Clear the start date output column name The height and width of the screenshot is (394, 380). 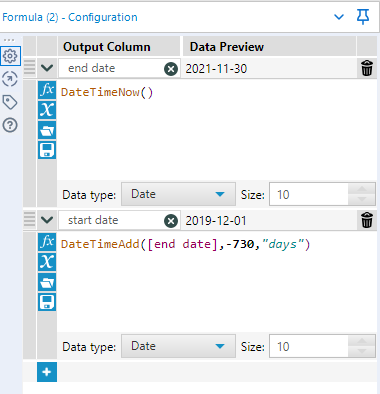[171, 221]
